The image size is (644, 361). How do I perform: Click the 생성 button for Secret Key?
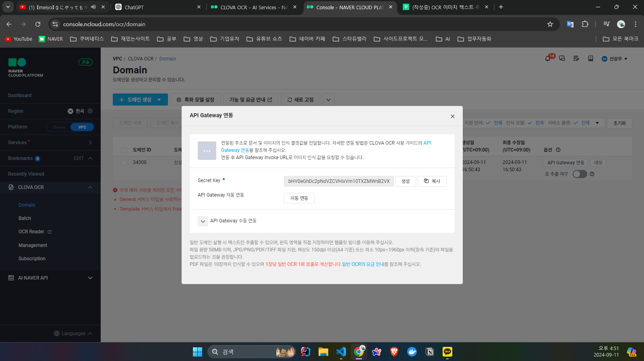[405, 181]
